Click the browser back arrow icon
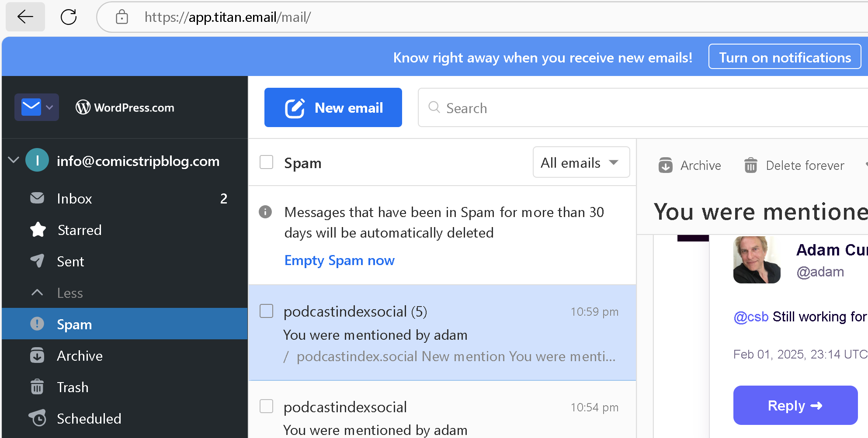Image resolution: width=868 pixels, height=438 pixels. tap(25, 17)
